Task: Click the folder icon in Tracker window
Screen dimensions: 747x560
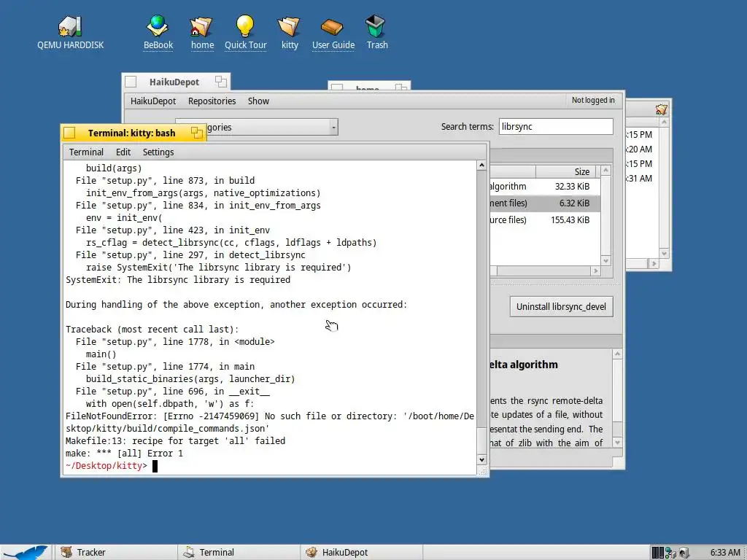Action: coord(661,109)
